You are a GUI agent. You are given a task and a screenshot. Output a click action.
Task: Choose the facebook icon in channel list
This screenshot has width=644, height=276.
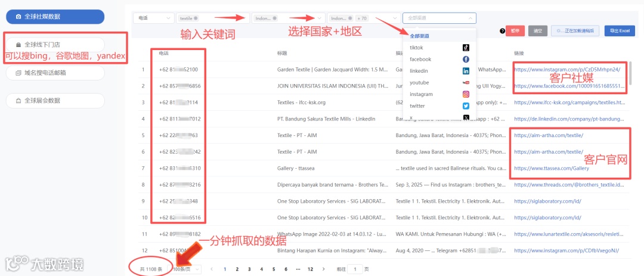pyautogui.click(x=466, y=59)
